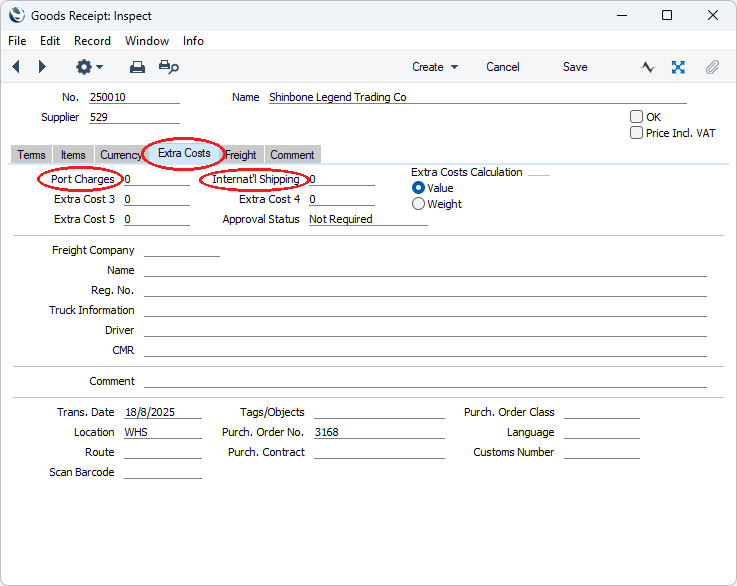Click the Extra Cost 5 field
Image resolution: width=737 pixels, height=586 pixels.
157,219
